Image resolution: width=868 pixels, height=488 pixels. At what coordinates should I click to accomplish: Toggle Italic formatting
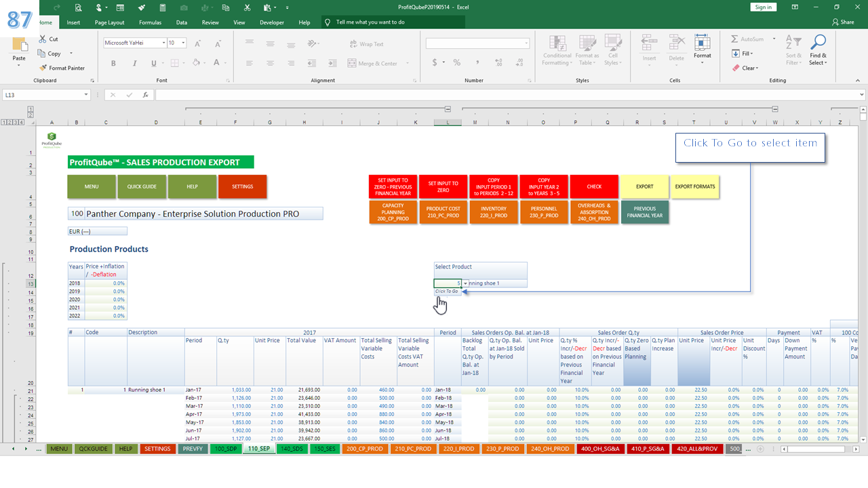(x=134, y=63)
